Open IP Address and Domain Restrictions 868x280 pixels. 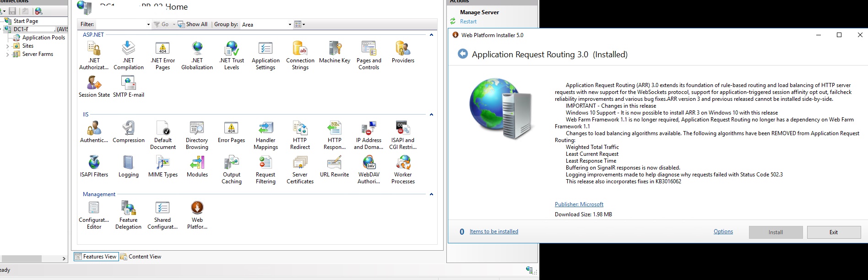pos(369,135)
